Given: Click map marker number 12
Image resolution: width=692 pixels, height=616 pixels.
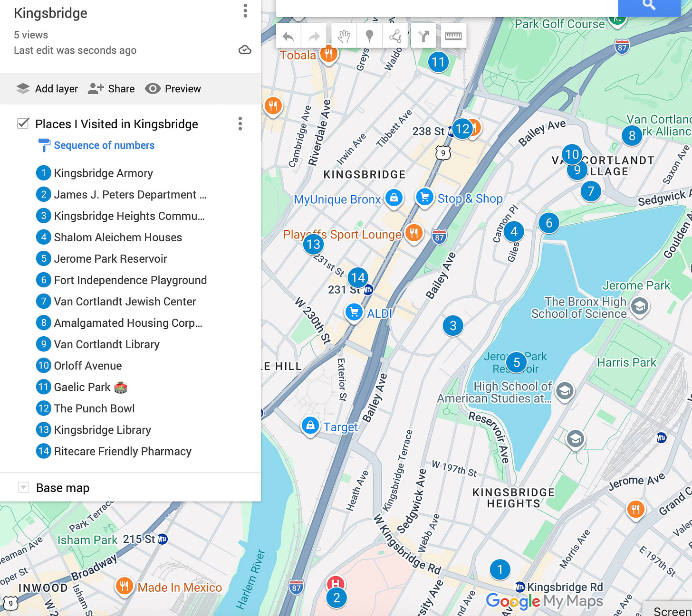Looking at the screenshot, I should [x=462, y=128].
